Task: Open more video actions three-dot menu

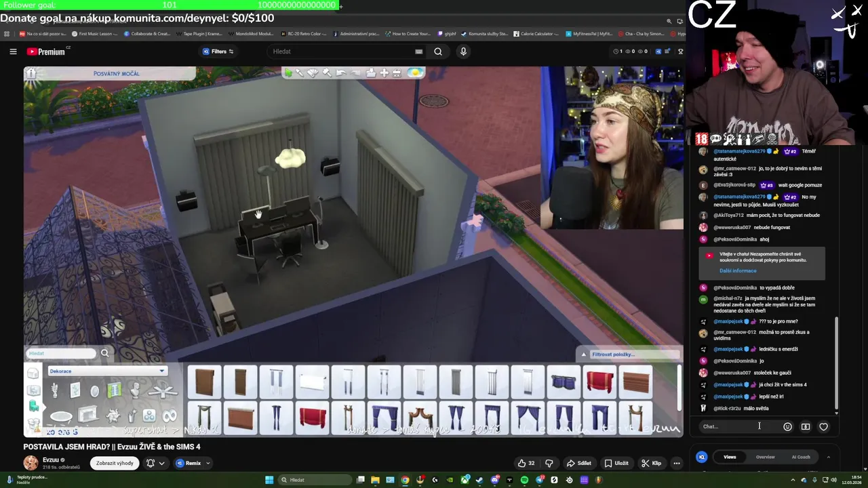Action: (x=676, y=463)
